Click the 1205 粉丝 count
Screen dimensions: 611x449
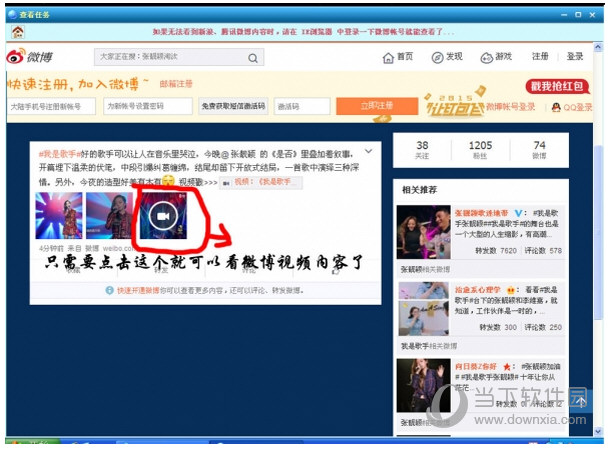point(480,150)
